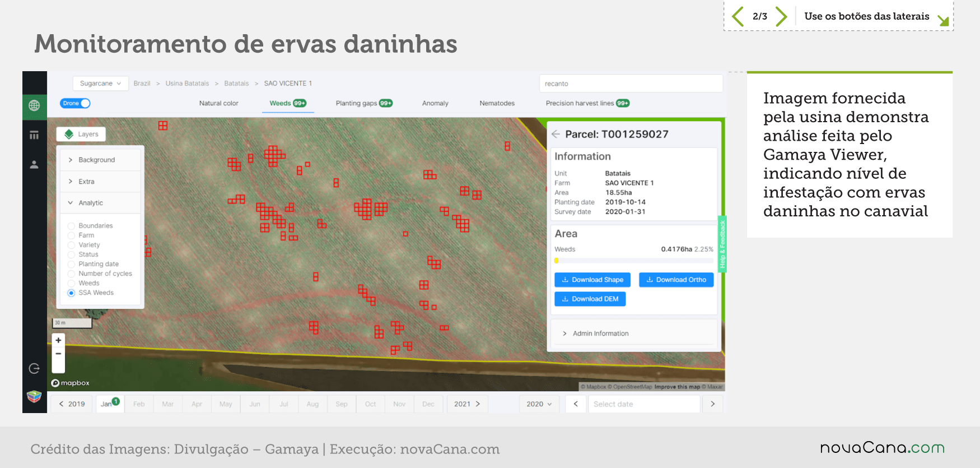This screenshot has width=980, height=468.
Task: Switch to Nematodes tab
Action: tap(497, 103)
